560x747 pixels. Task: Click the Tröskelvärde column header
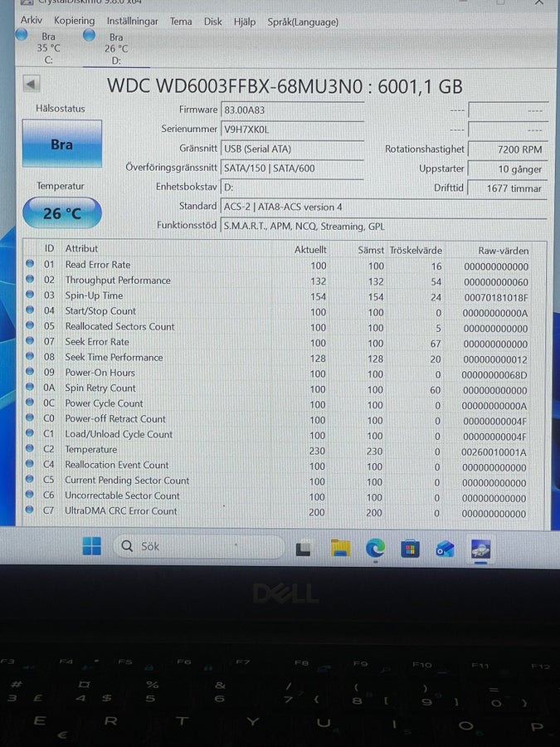(416, 250)
